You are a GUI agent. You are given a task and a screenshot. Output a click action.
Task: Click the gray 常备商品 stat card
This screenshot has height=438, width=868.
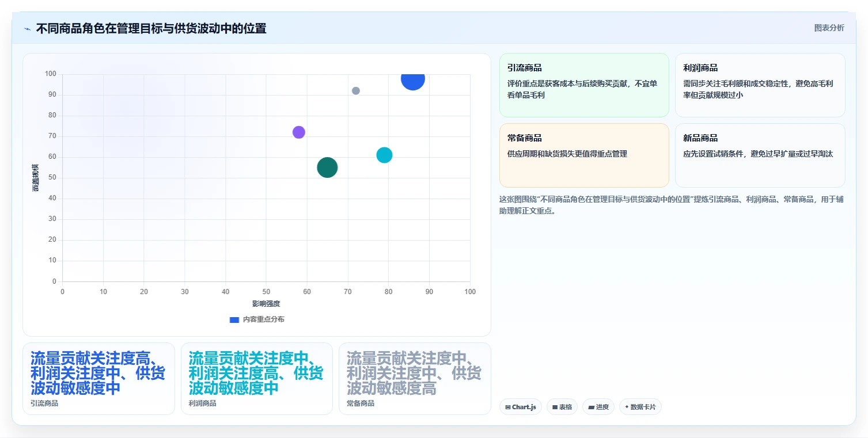(x=415, y=379)
